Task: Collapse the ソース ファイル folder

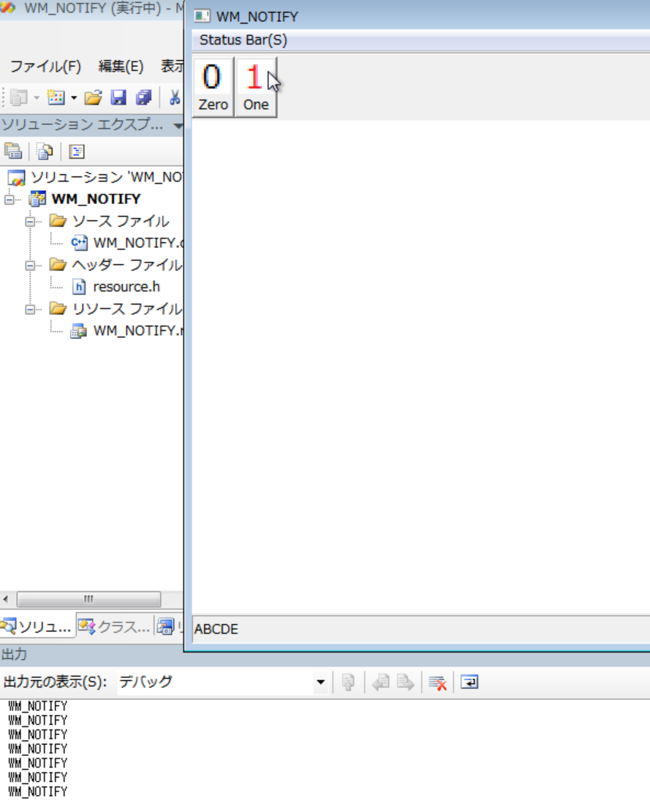Action: coord(30,222)
